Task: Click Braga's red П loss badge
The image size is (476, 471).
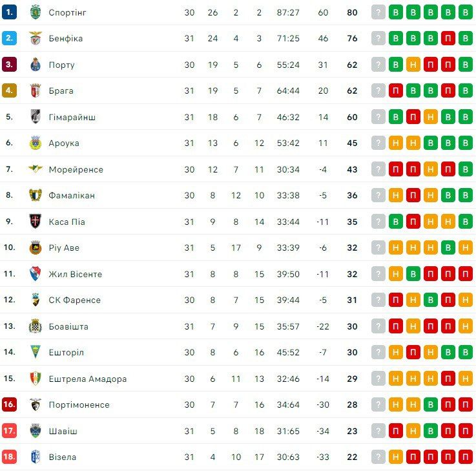Action: (x=396, y=90)
